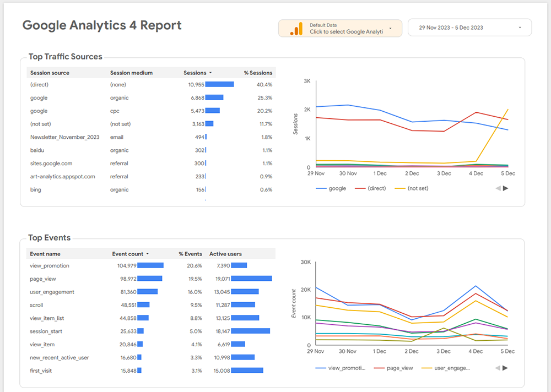
Task: Click the blue sessions bar for (direct)
Action: pos(219,85)
